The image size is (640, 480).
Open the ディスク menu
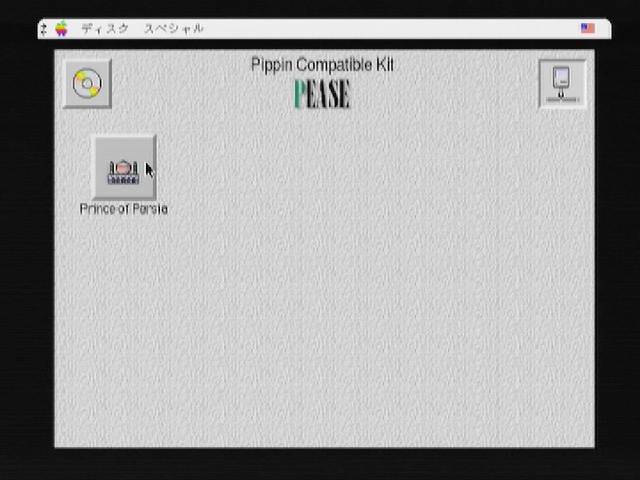click(x=105, y=29)
